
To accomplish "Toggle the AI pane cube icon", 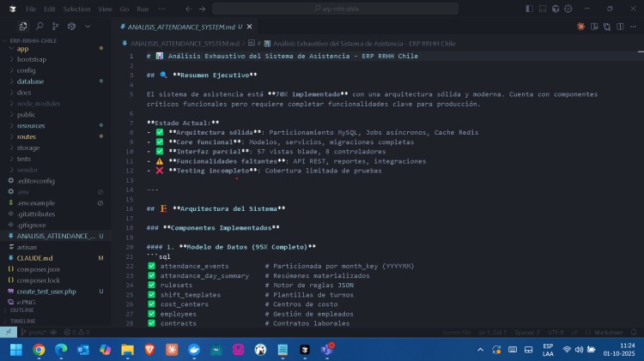I will click(x=556, y=9).
